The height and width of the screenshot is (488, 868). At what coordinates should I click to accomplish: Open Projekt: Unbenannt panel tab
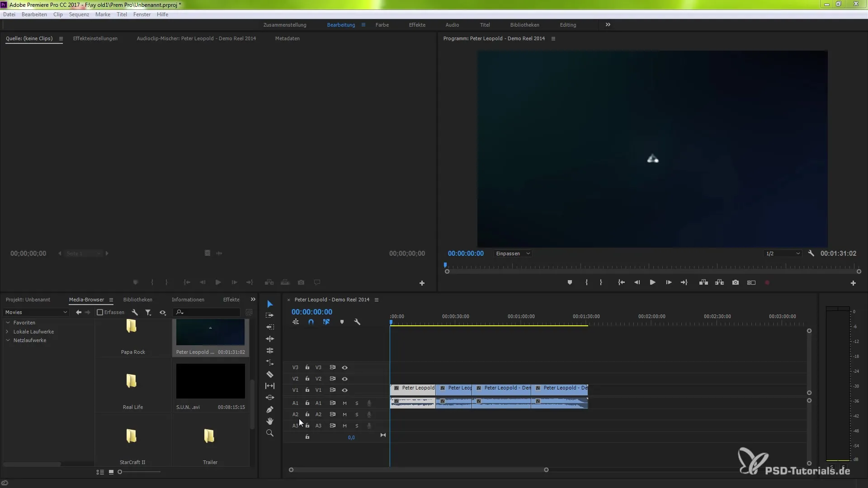[28, 300]
